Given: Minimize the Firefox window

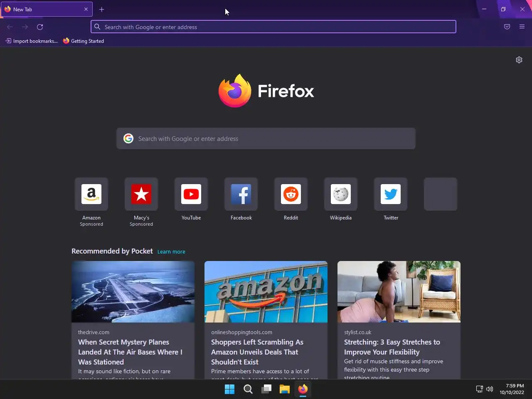Looking at the screenshot, I should click(484, 9).
